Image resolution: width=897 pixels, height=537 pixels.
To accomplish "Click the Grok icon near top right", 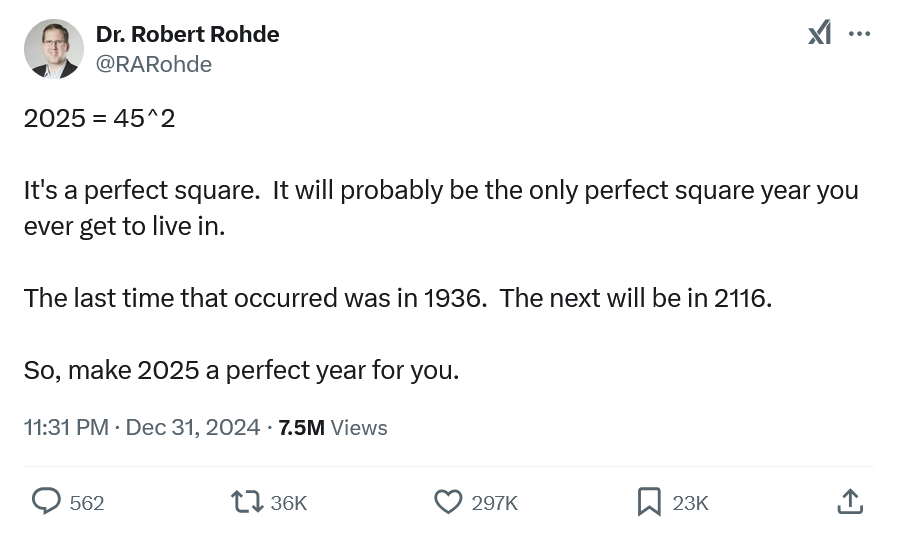I will pyautogui.click(x=819, y=34).
